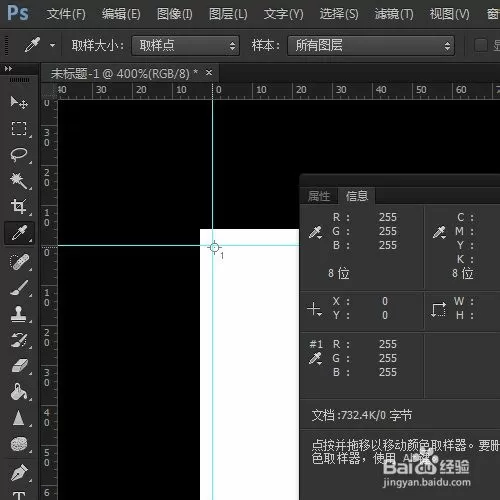Open the 图层(L) menu
Viewport: 500px width, 500px height.
click(x=228, y=14)
